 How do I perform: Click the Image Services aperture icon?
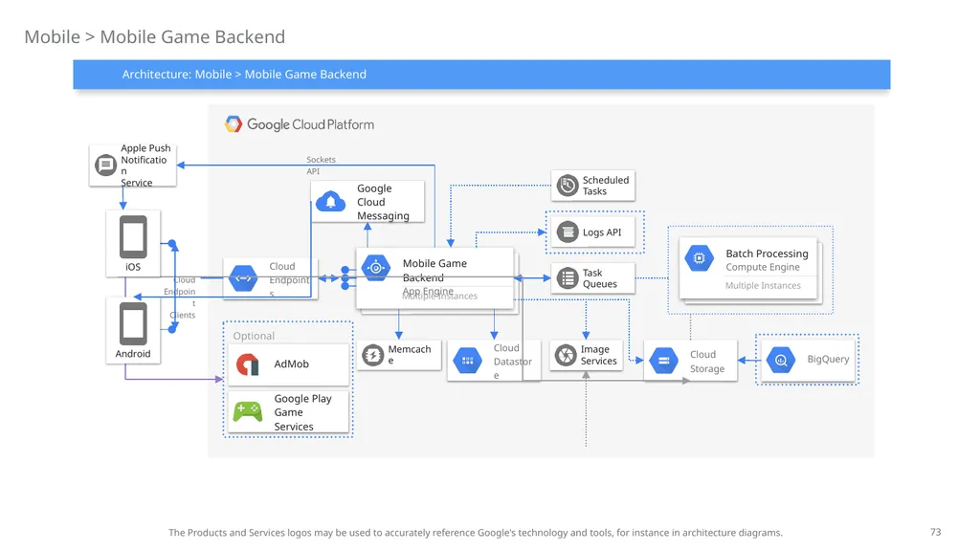point(566,355)
